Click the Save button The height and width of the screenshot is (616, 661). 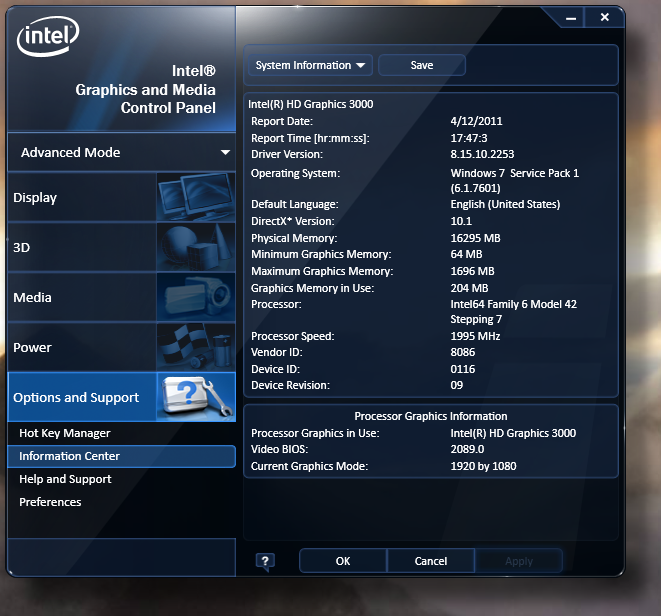pyautogui.click(x=422, y=65)
